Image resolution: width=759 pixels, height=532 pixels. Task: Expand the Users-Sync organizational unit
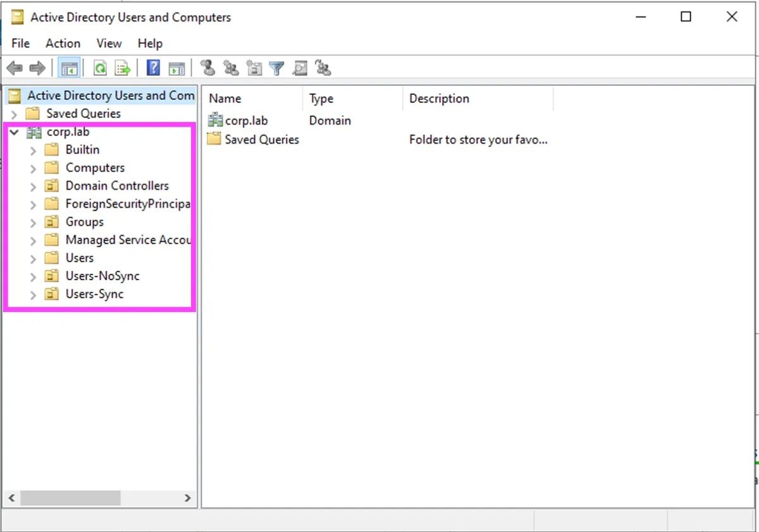pyautogui.click(x=33, y=295)
